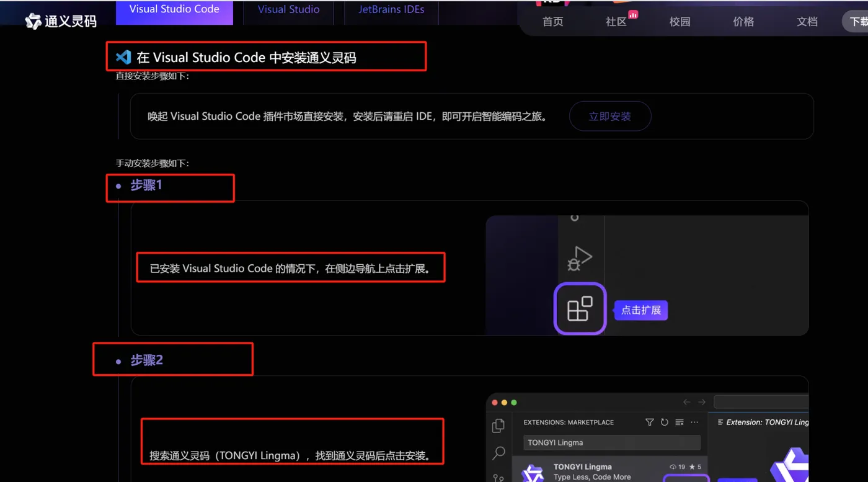The height and width of the screenshot is (482, 868).
Task: Click the star rating 5 in extension row
Action: coord(695,467)
